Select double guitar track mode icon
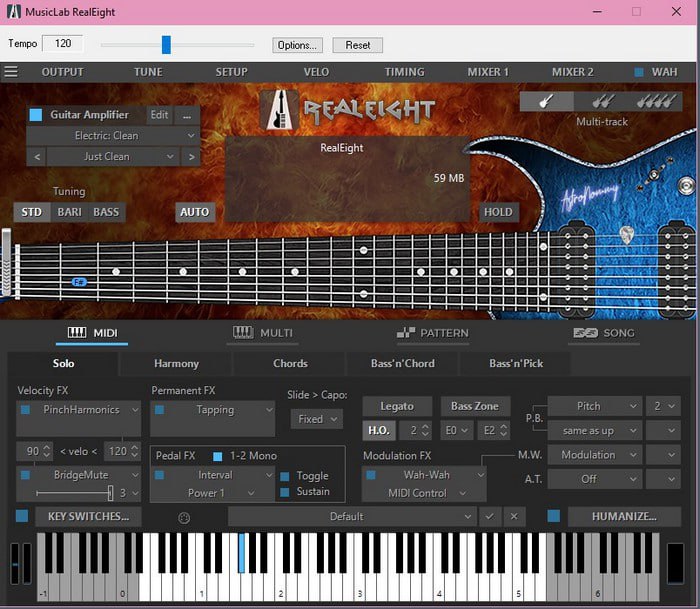The height and width of the screenshot is (609, 700). pyautogui.click(x=602, y=102)
